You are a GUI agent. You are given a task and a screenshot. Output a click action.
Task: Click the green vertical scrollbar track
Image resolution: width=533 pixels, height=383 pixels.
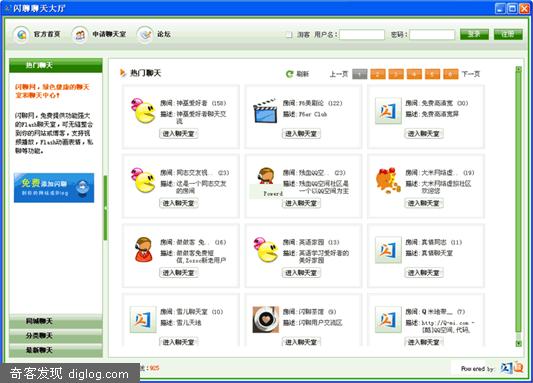518,206
